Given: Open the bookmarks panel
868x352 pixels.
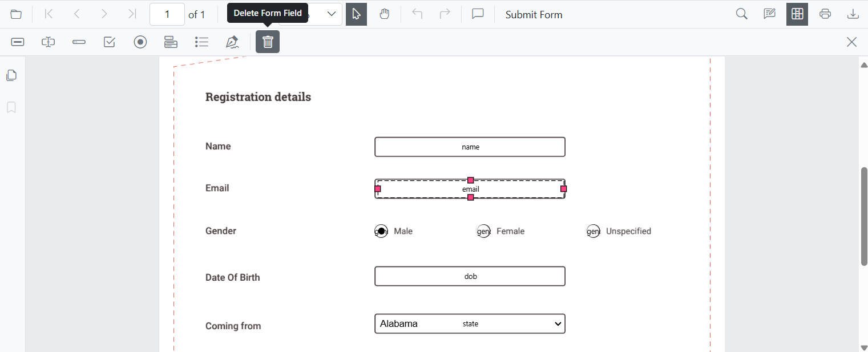Looking at the screenshot, I should pyautogui.click(x=11, y=107).
